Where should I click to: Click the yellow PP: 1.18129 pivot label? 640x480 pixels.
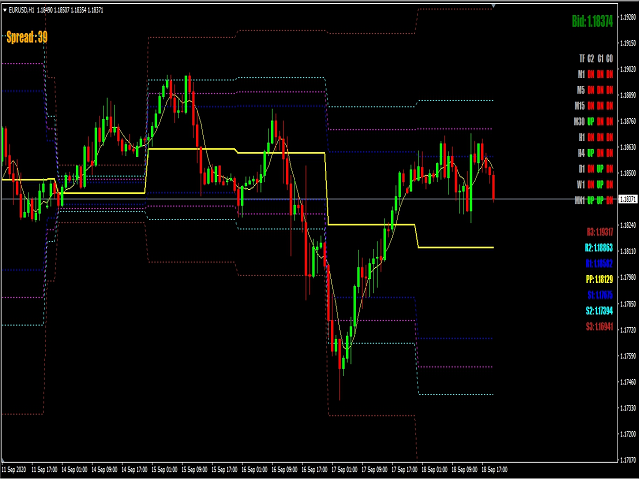(x=599, y=280)
